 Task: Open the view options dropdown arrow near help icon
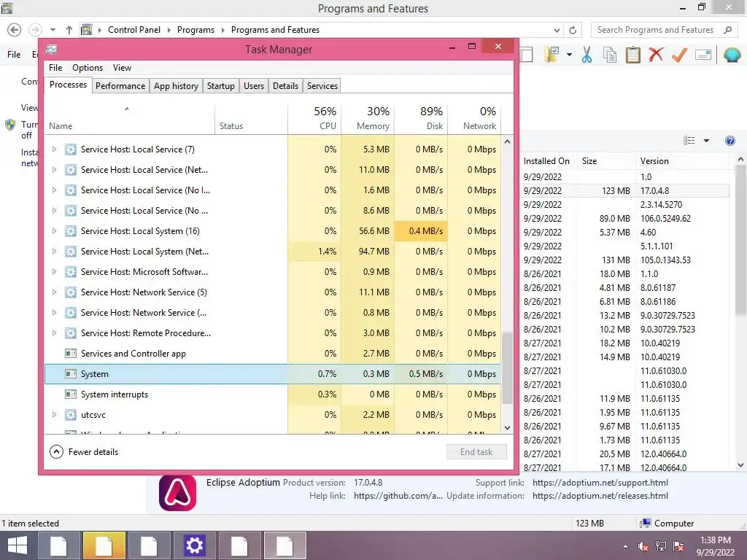(x=706, y=141)
